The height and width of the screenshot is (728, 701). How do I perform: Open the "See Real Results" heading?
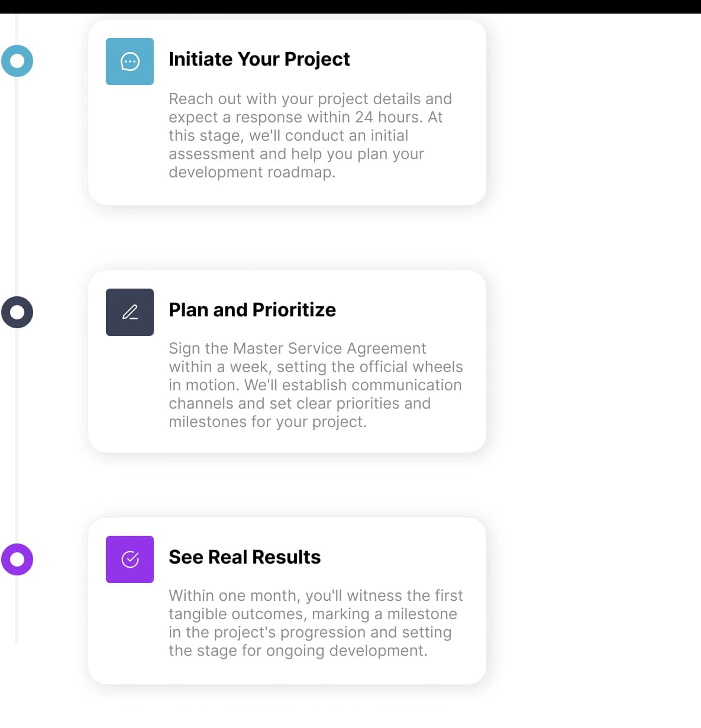point(244,557)
